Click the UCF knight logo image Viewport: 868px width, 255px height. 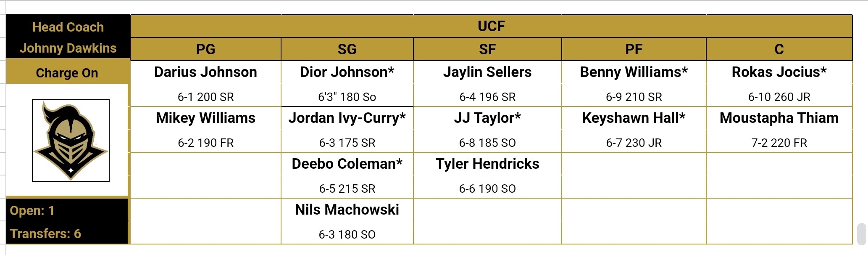[71, 141]
